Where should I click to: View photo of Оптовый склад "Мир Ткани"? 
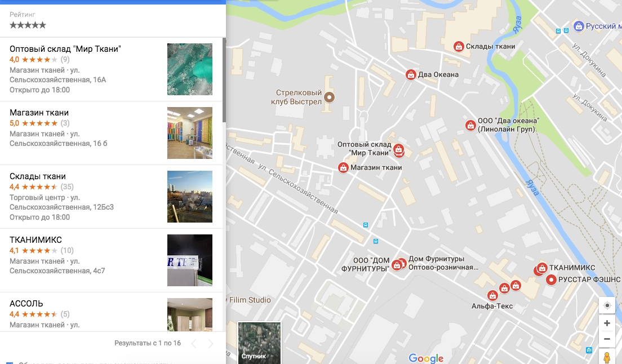(x=190, y=69)
